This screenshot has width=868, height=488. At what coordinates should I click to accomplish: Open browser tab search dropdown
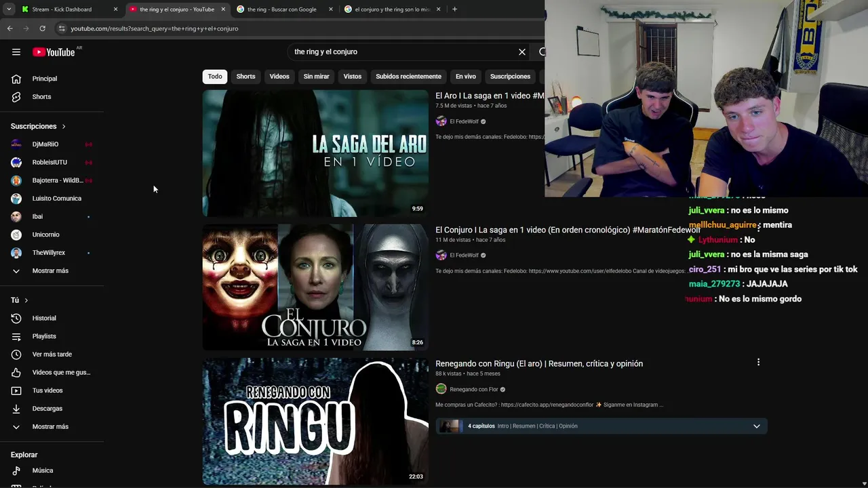click(9, 9)
